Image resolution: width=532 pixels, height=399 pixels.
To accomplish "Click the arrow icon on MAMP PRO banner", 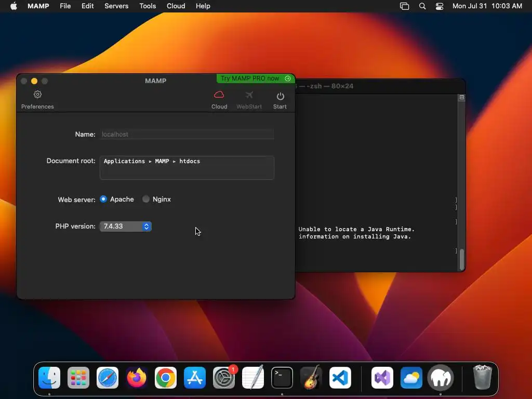I will (x=288, y=78).
